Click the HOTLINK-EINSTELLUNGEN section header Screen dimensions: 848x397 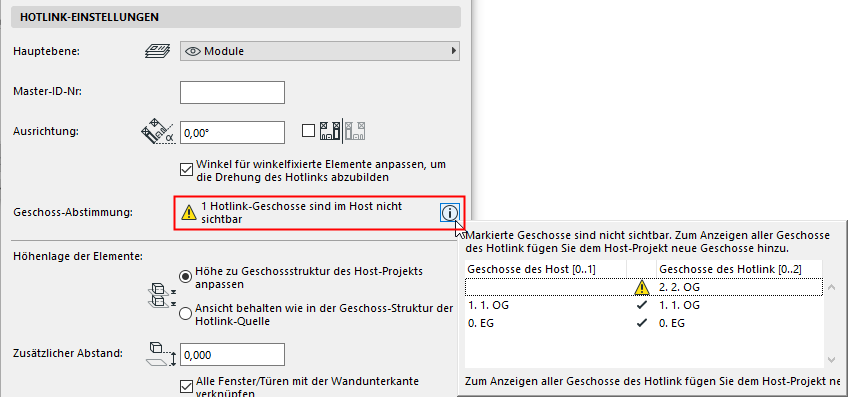coord(236,17)
